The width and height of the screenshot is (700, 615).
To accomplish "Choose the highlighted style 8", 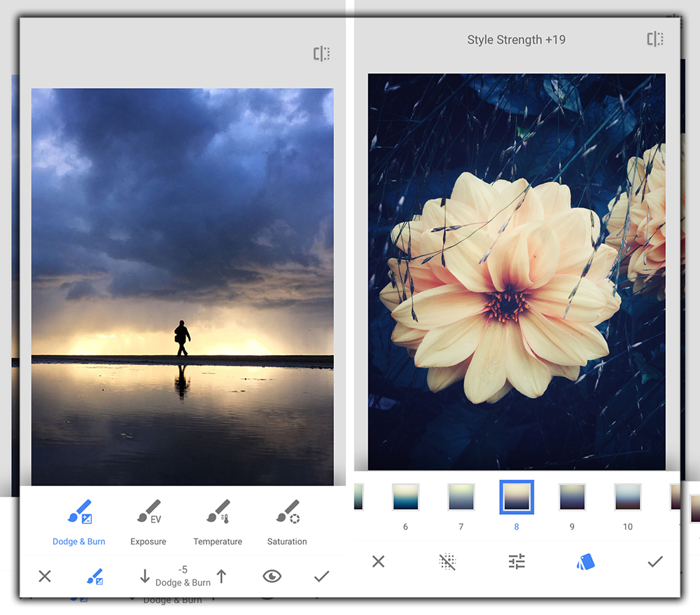I will pyautogui.click(x=517, y=497).
